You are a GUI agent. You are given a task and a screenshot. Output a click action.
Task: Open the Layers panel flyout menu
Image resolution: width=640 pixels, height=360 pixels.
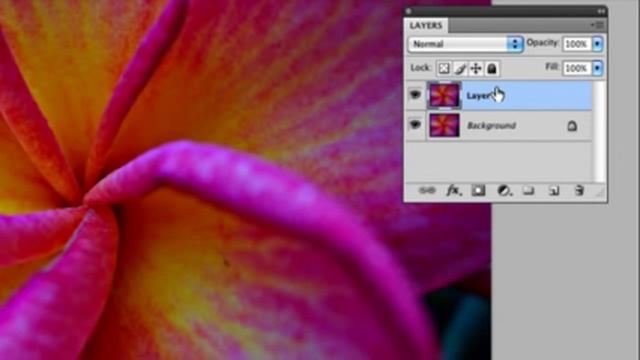coord(598,25)
